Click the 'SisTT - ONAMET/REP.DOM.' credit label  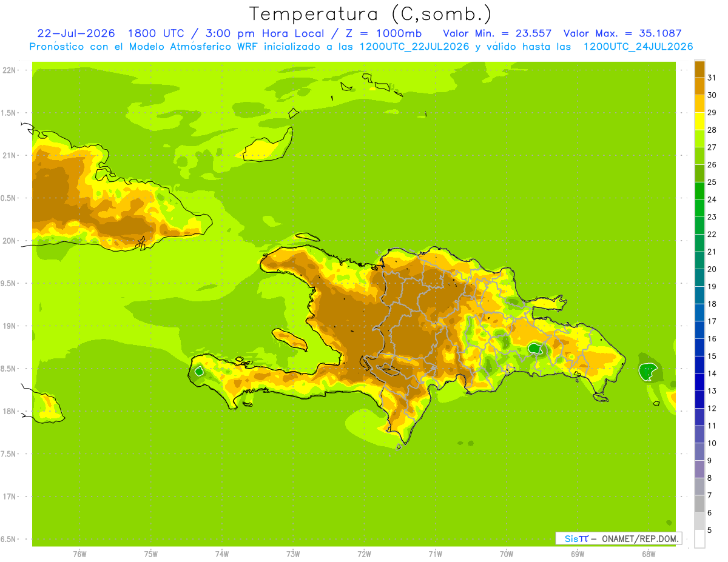point(619,538)
